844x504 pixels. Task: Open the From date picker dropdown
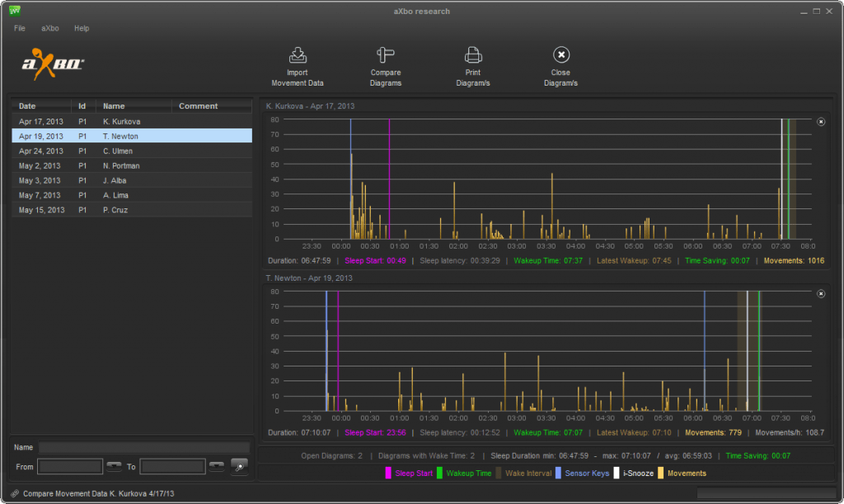(113, 466)
